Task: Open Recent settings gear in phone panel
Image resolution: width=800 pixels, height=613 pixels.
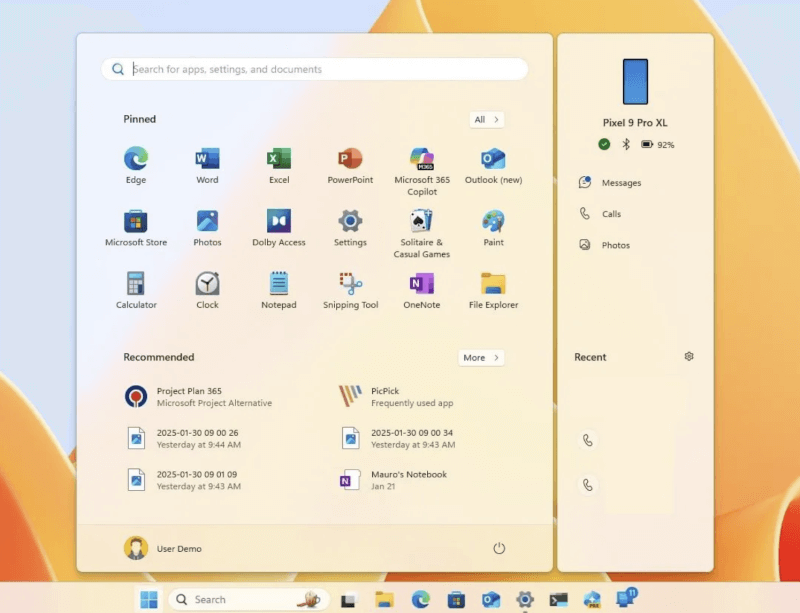Action: [x=689, y=356]
